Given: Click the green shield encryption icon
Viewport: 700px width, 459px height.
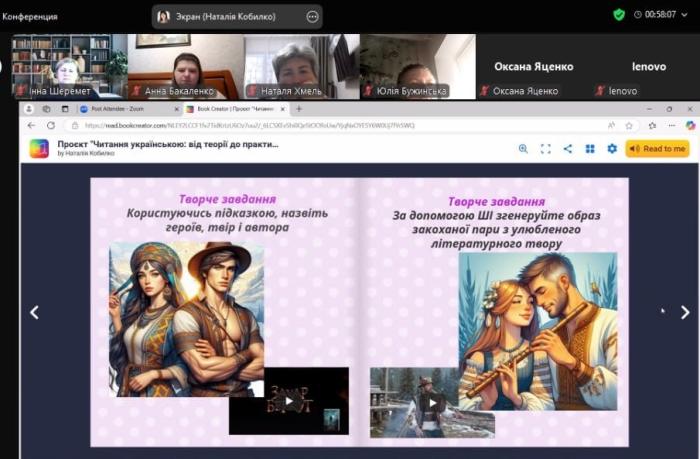Looking at the screenshot, I should pyautogui.click(x=619, y=15).
